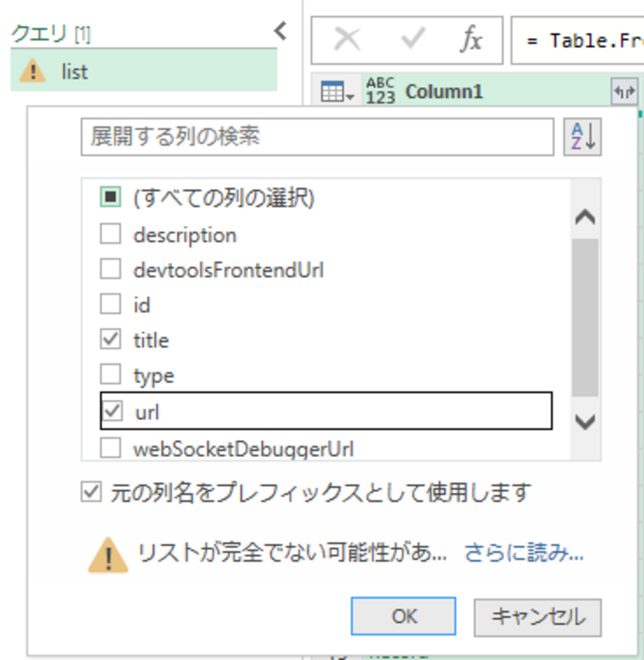Click the column search input field
Viewport: 644px width, 660px height.
(317, 137)
